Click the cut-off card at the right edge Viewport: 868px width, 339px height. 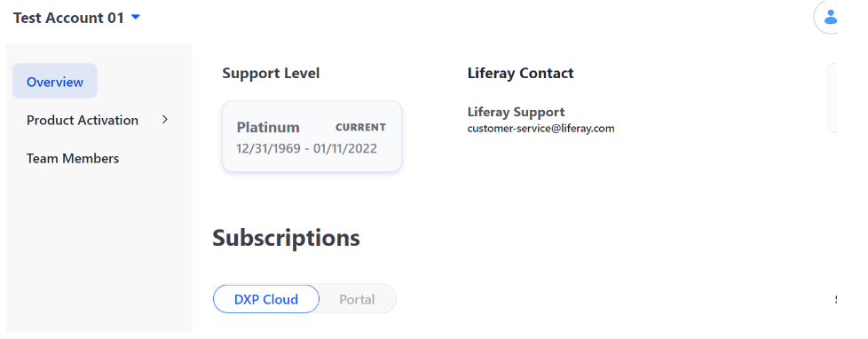pos(832,98)
